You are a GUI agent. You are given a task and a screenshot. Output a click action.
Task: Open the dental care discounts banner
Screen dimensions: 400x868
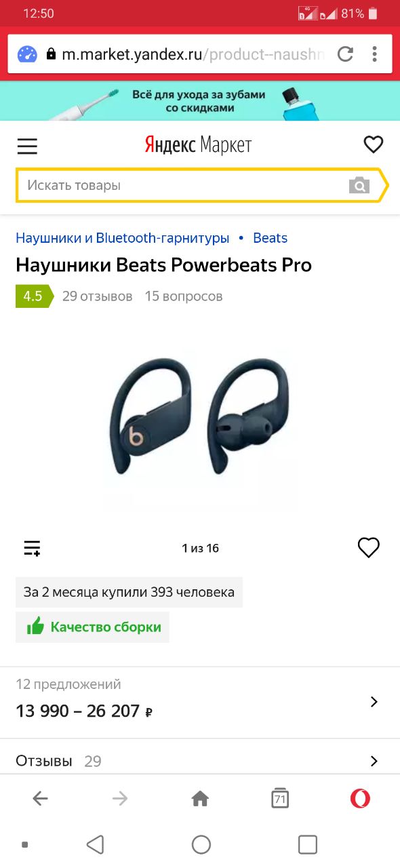[x=200, y=101]
